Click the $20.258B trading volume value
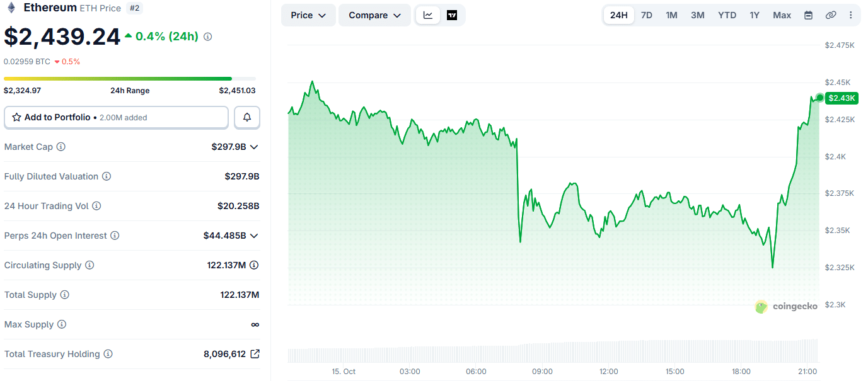This screenshot has height=381, width=868. tap(238, 206)
